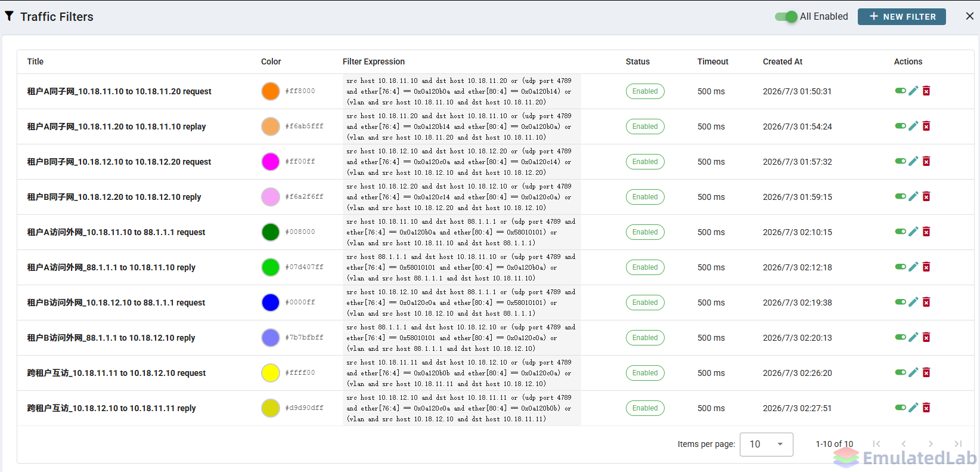Click the orange #ff8000 color swatch
The height and width of the screenshot is (472, 980).
[271, 91]
